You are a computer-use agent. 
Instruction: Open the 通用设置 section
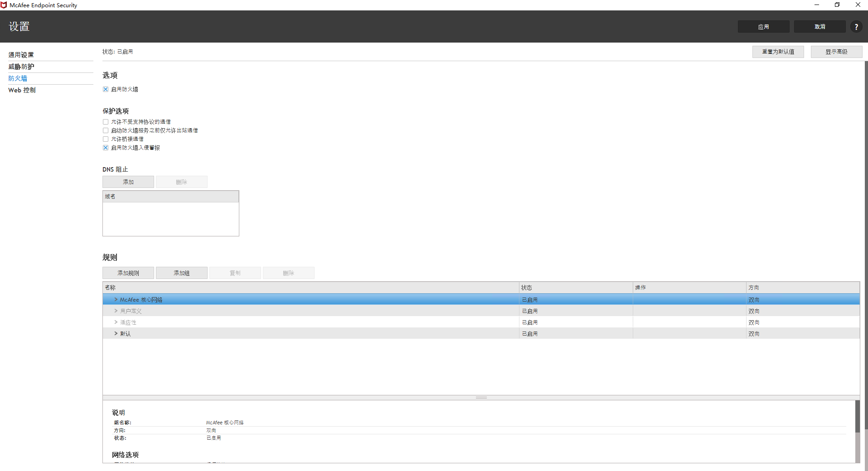(21, 55)
